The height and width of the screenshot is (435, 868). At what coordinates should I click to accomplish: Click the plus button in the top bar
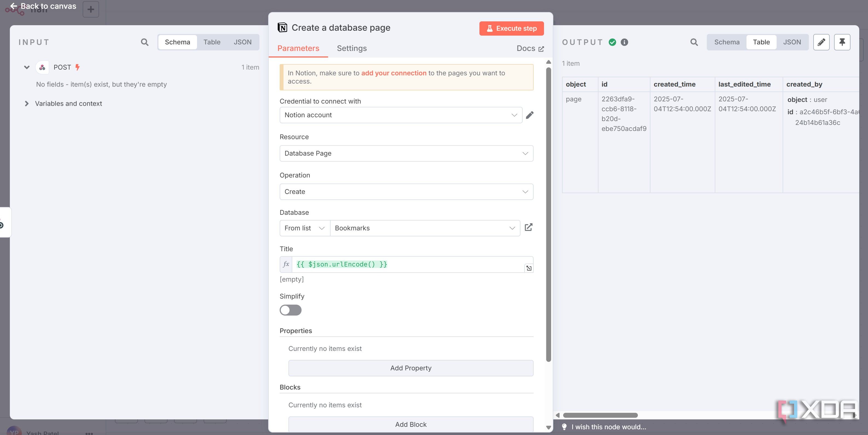[x=91, y=9]
